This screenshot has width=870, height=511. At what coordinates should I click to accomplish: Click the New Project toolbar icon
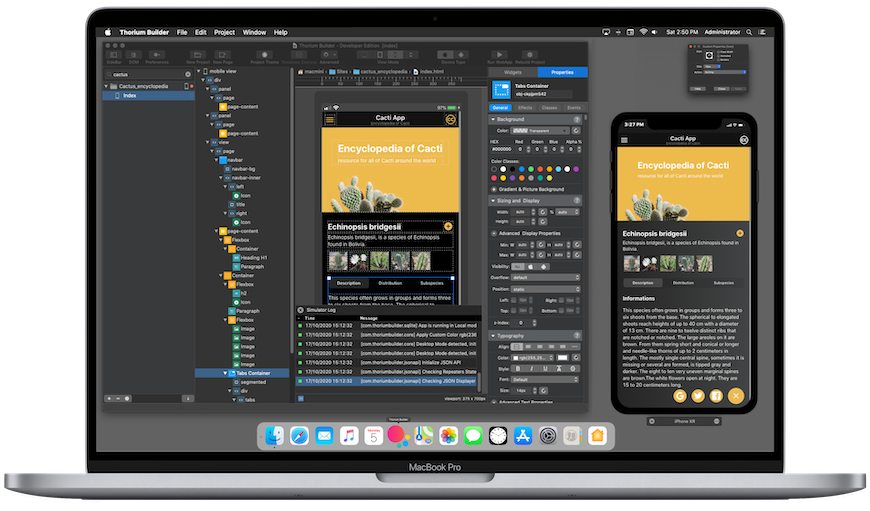point(198,55)
